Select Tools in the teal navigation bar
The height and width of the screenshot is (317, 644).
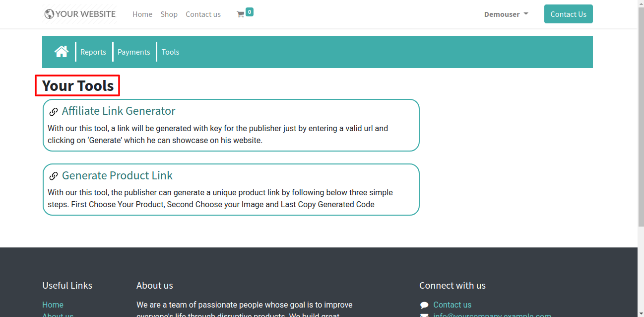coord(170,52)
